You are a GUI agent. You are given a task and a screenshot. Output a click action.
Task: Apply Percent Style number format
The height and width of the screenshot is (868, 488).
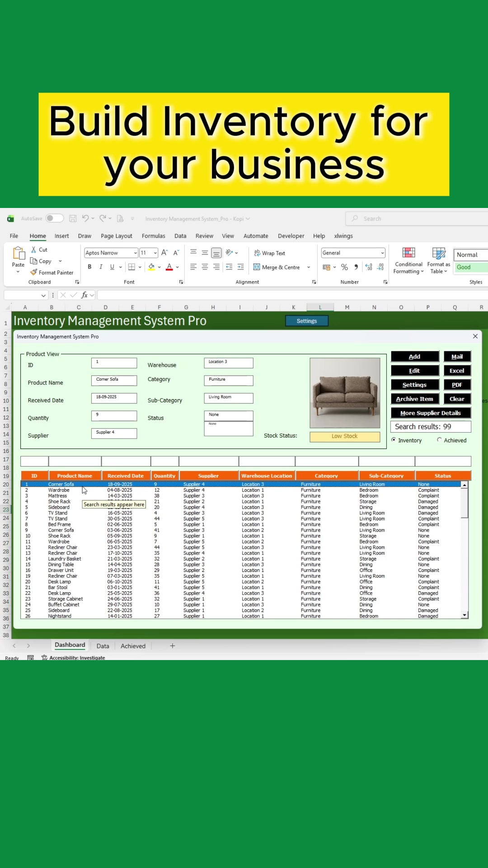tap(345, 267)
